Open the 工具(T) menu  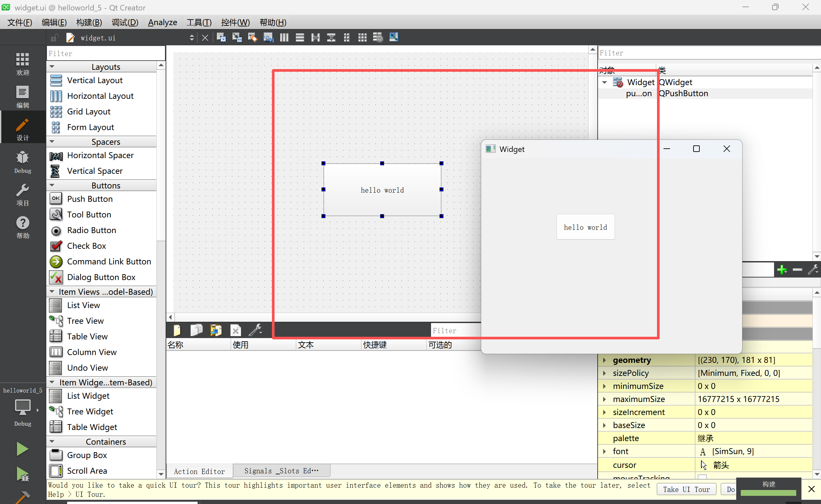click(199, 22)
